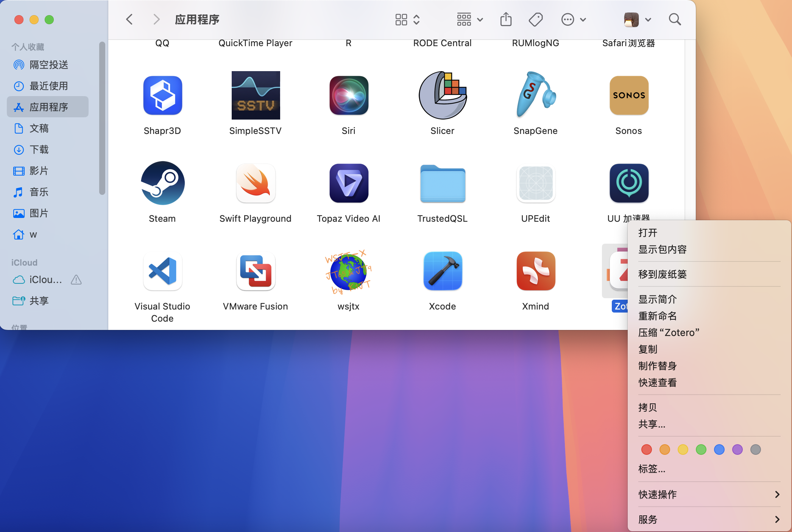Click the Visual Studio Code icon

click(x=162, y=271)
